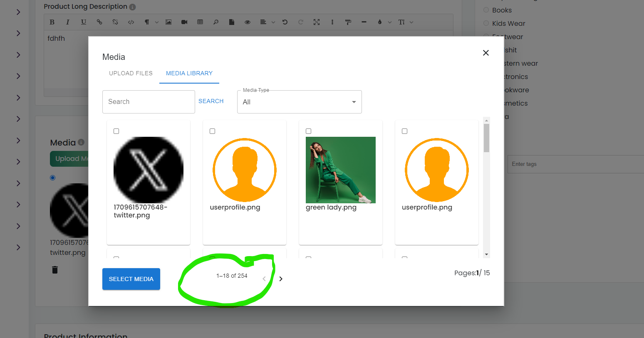Toggle Italic in the description editor toolbar
The height and width of the screenshot is (338, 644).
tap(67, 22)
